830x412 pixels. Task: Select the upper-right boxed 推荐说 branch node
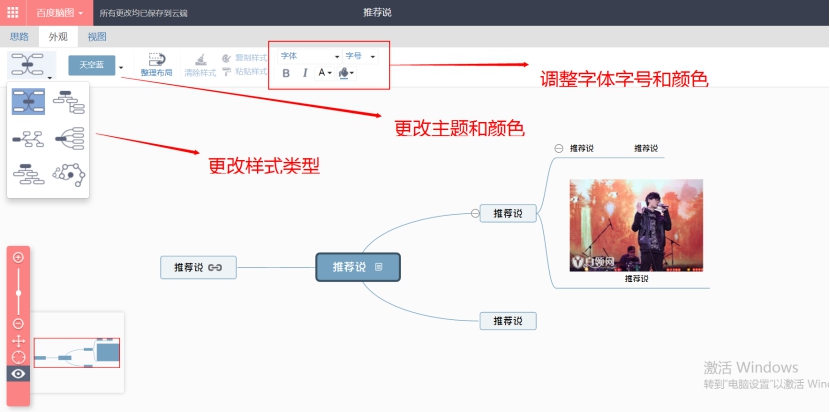(508, 213)
